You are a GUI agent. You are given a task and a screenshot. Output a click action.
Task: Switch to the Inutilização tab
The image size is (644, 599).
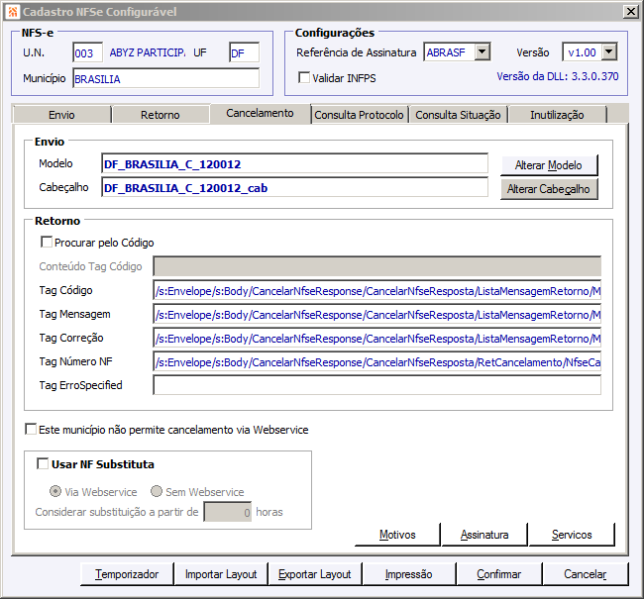pyautogui.click(x=557, y=115)
